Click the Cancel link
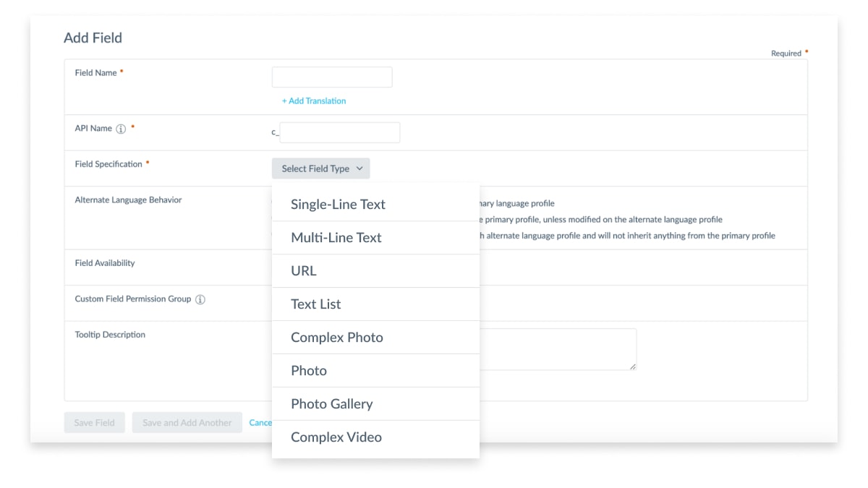The image size is (868, 488). point(260,423)
